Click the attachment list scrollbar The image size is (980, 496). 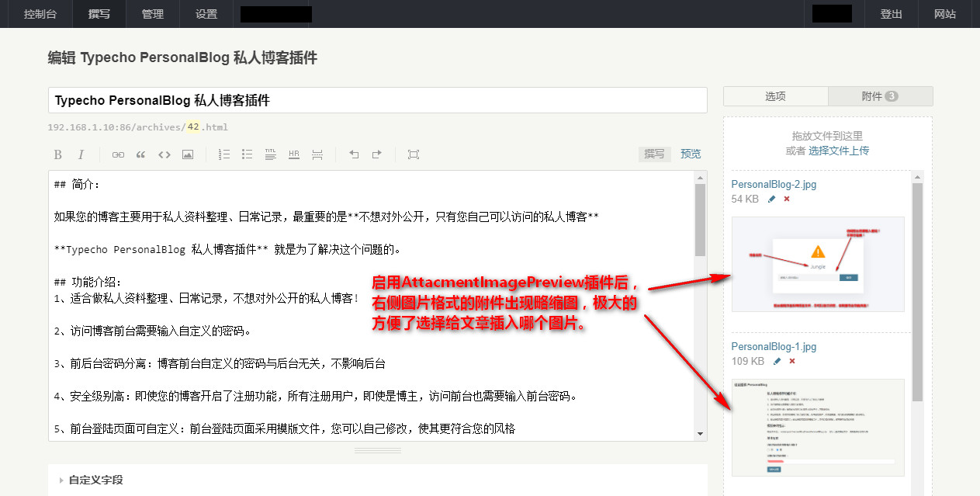pos(917,292)
